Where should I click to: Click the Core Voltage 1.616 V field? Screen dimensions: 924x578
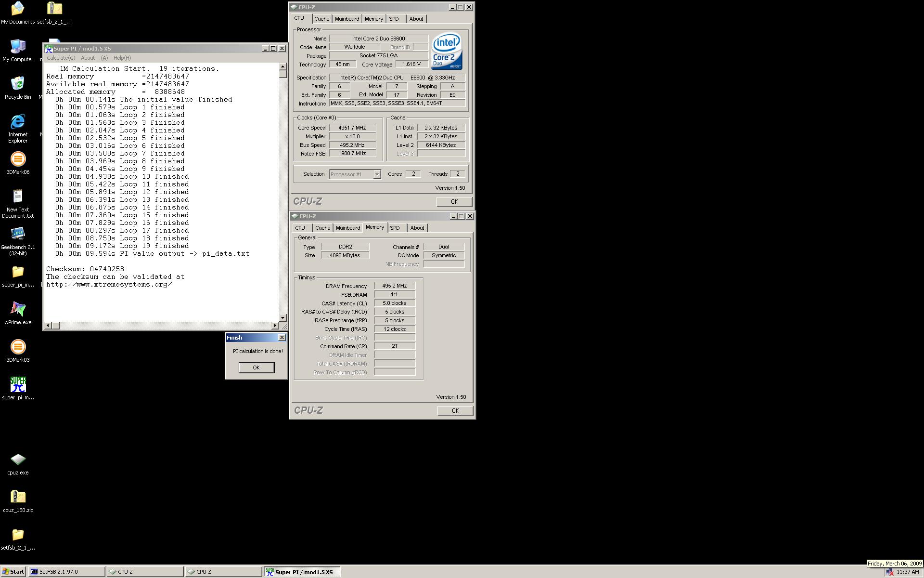[x=411, y=64]
